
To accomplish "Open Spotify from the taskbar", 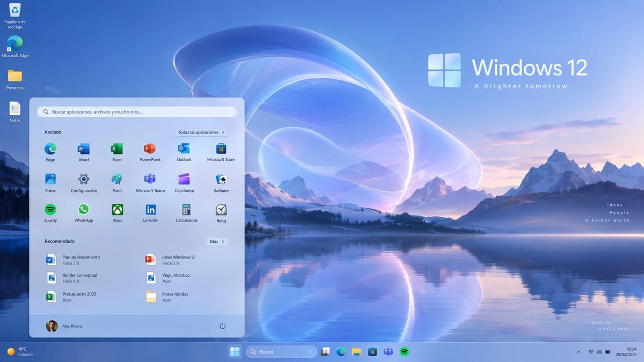I will click(405, 352).
